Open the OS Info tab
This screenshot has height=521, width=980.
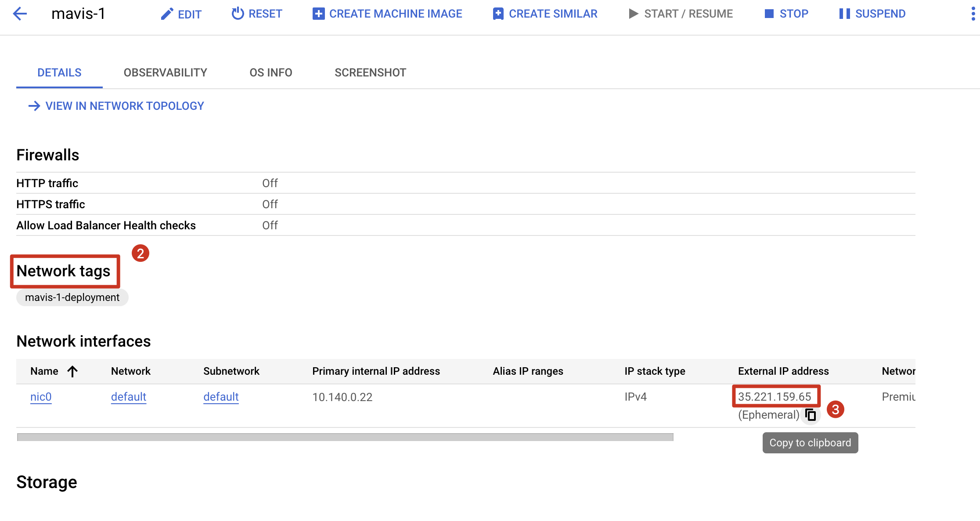pos(270,72)
